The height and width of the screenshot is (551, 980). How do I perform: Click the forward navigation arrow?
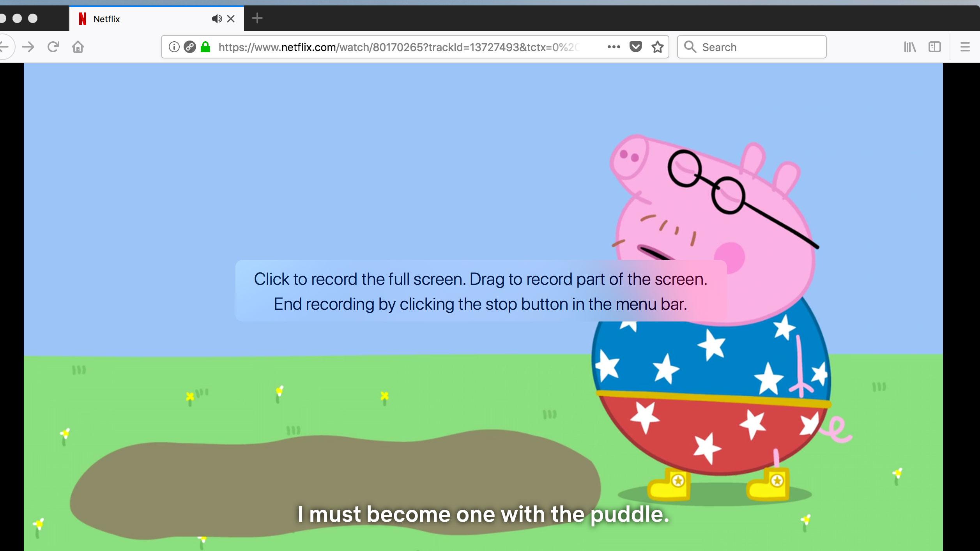[29, 47]
